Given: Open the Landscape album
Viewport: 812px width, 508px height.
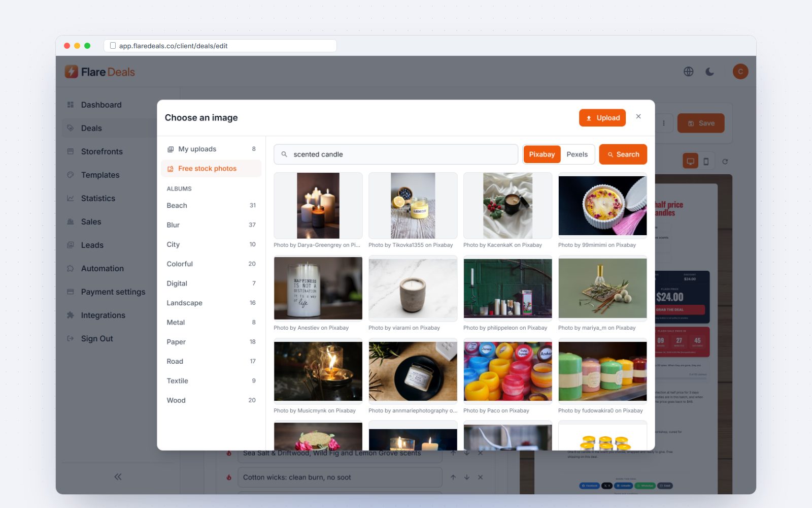Looking at the screenshot, I should coord(211,303).
